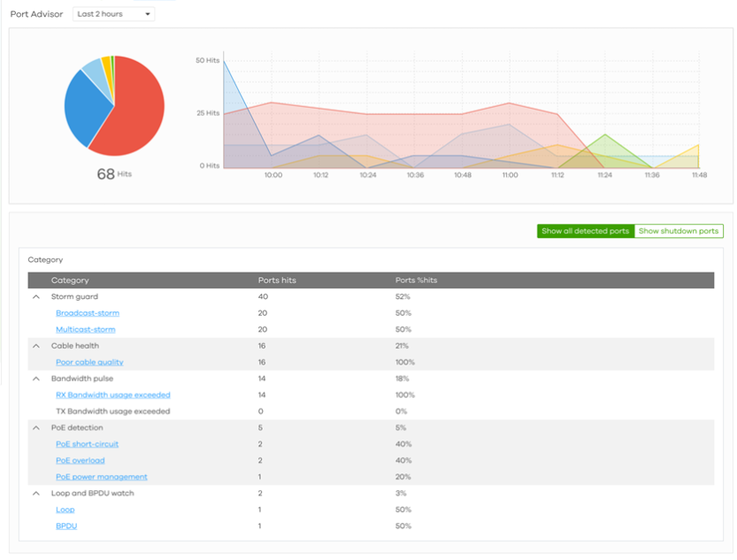
Task: Click the blue pie chart slice
Action: pos(86,108)
